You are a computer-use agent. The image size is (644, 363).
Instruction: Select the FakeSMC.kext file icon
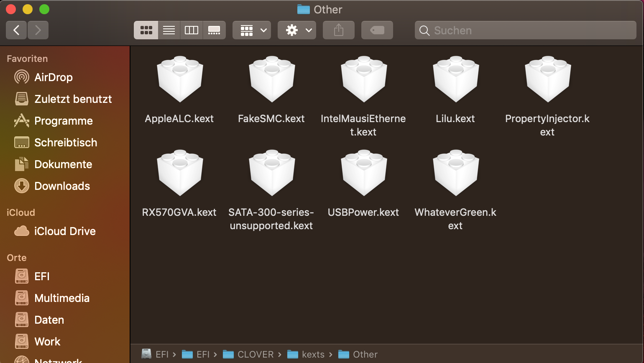coord(272,79)
